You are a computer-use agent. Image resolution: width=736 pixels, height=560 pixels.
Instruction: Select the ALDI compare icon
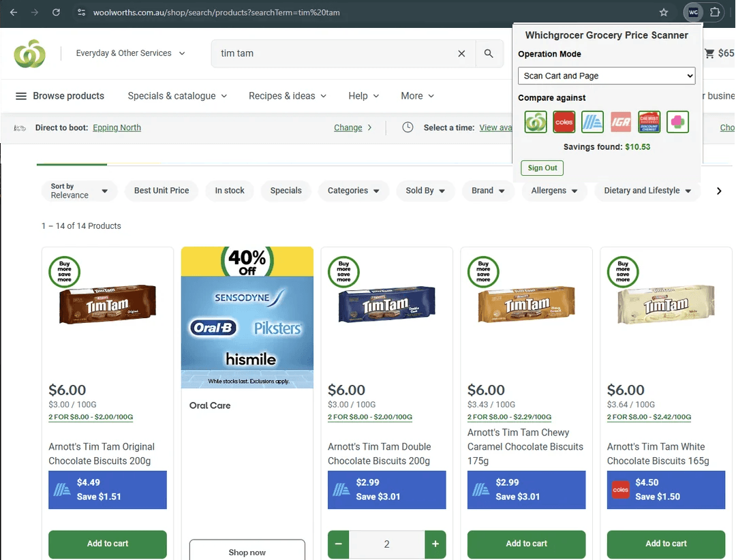tap(592, 122)
